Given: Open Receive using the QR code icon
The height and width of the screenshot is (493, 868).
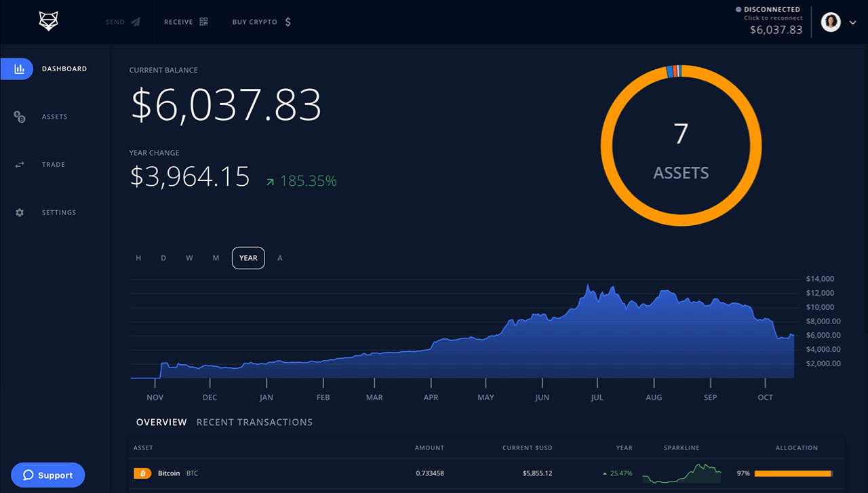Looking at the screenshot, I should coord(203,21).
